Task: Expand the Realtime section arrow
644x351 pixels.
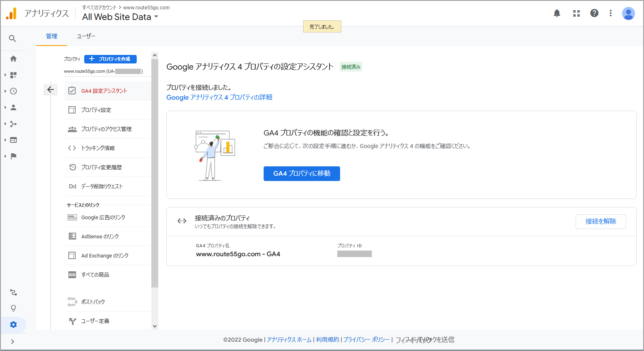Action: pos(5,91)
